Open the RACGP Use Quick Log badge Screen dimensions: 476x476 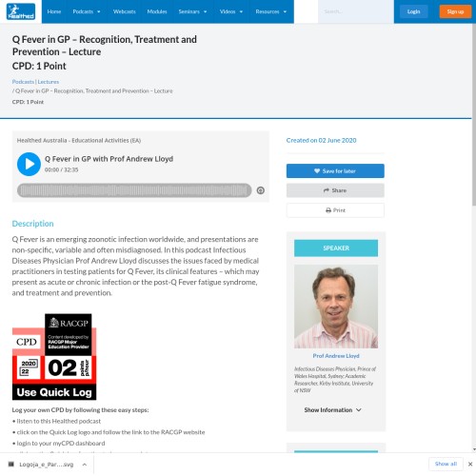(x=54, y=357)
